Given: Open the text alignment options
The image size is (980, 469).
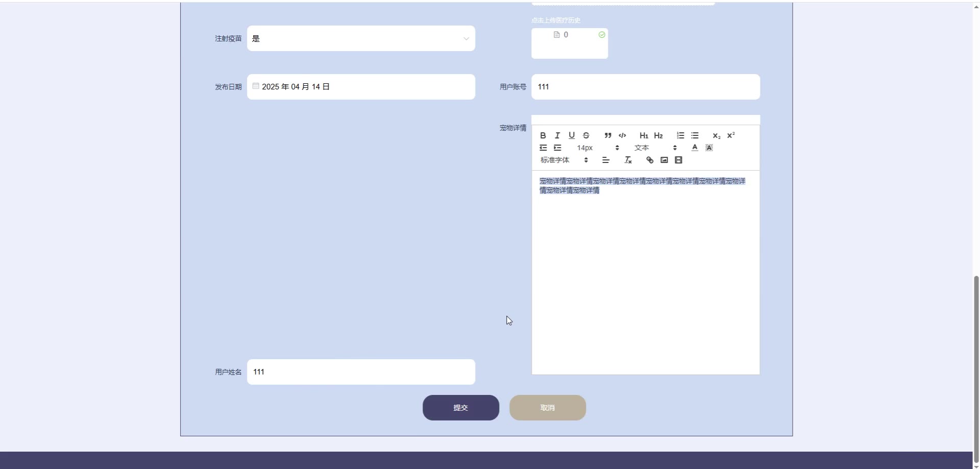Looking at the screenshot, I should click(x=606, y=160).
